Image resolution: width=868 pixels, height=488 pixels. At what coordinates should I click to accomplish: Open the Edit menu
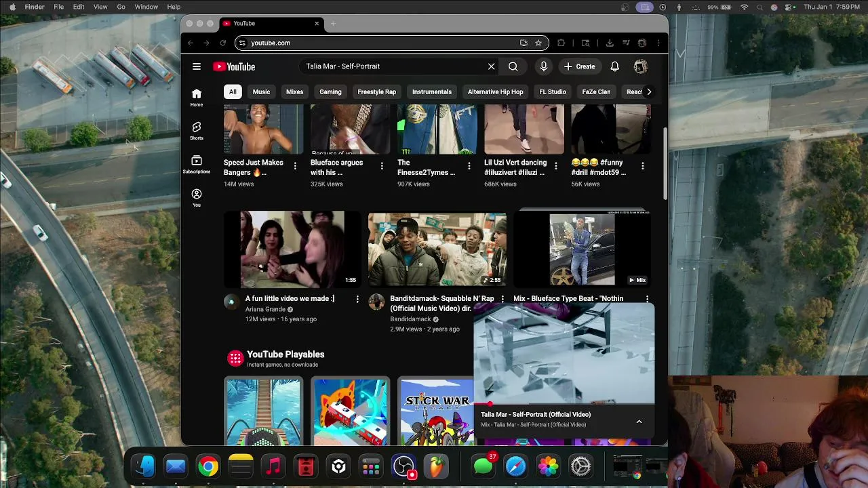click(x=79, y=7)
